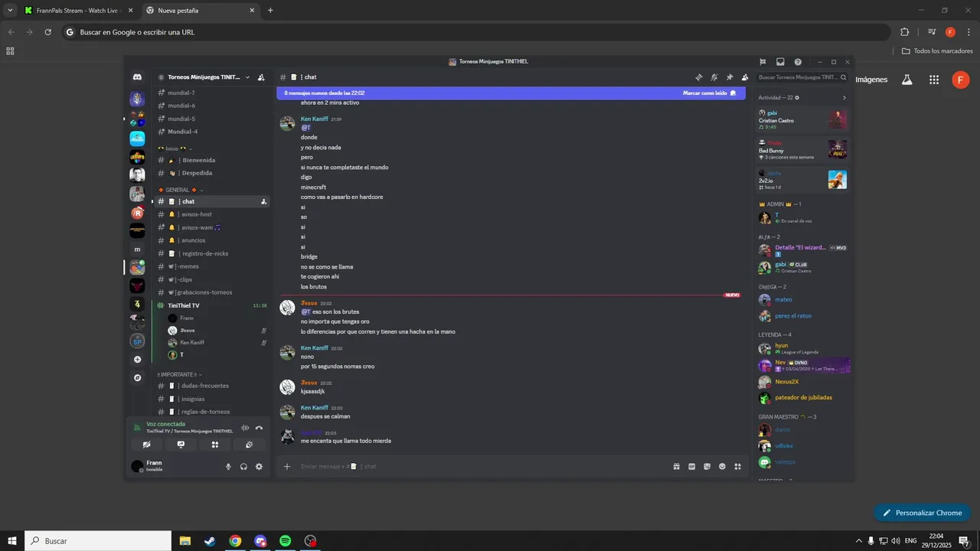This screenshot has width=980, height=551.
Task: Collapse the IMPORTANTE channel category
Action: click(x=179, y=374)
